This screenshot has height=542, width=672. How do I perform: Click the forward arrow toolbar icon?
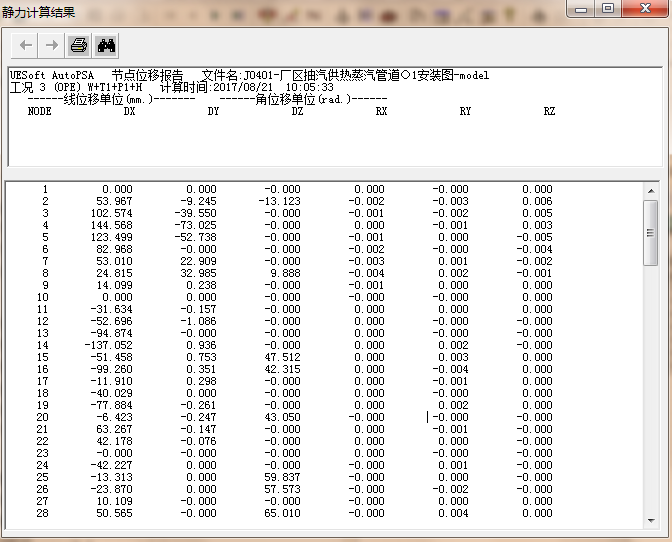[x=51, y=45]
